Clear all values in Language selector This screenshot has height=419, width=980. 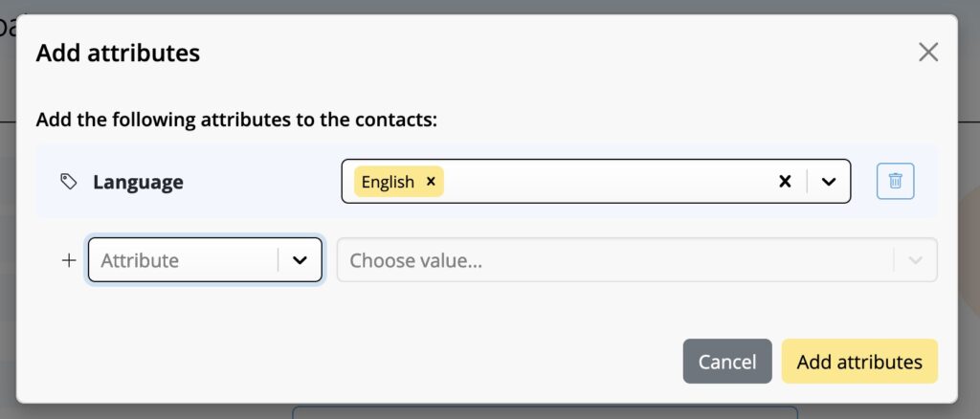point(785,181)
